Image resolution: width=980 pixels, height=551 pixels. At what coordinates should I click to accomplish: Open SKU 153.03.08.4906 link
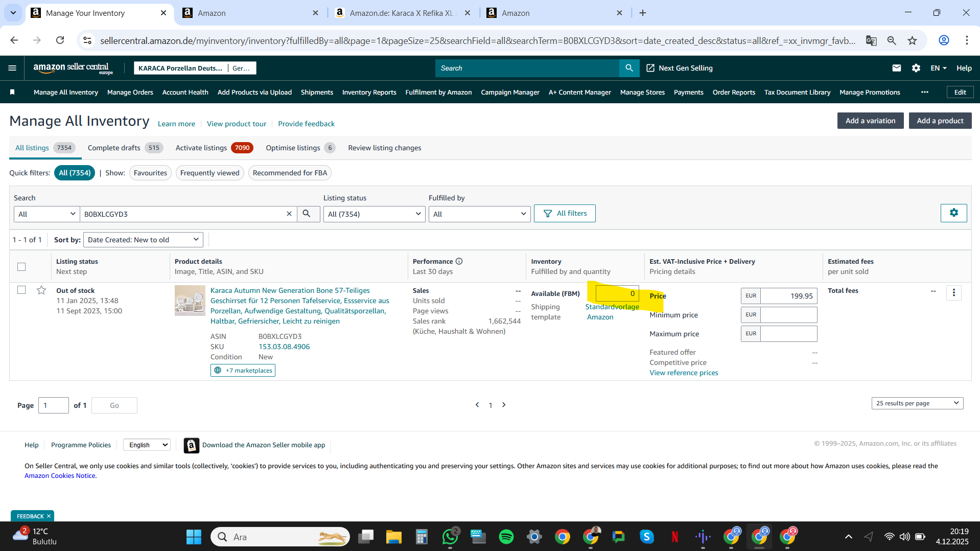[284, 347]
